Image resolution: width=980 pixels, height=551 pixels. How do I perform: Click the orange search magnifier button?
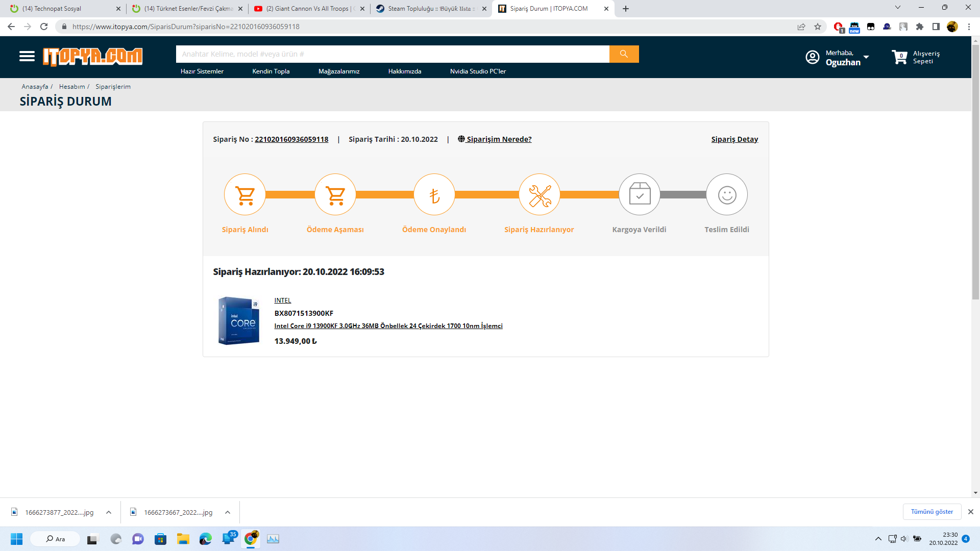[x=624, y=54]
